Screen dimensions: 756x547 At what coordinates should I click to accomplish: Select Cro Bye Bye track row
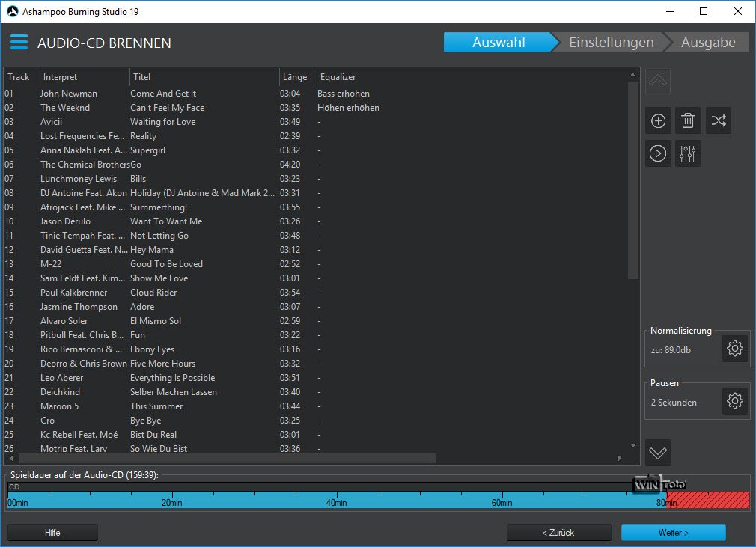coord(316,421)
